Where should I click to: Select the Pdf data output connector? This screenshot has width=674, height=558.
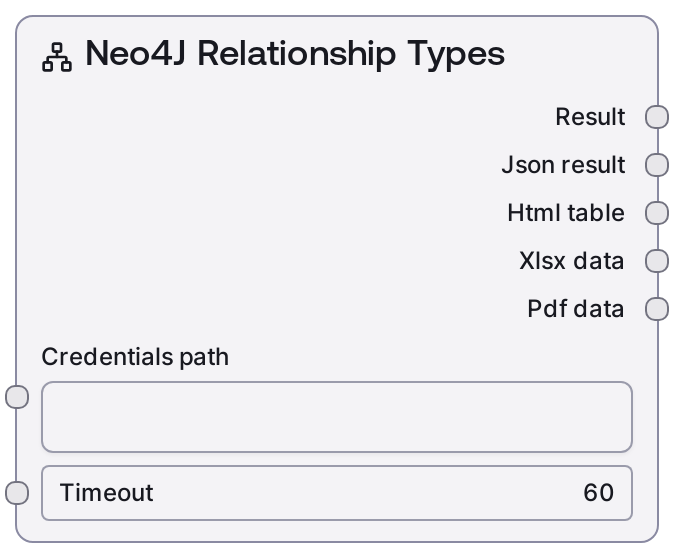[657, 309]
